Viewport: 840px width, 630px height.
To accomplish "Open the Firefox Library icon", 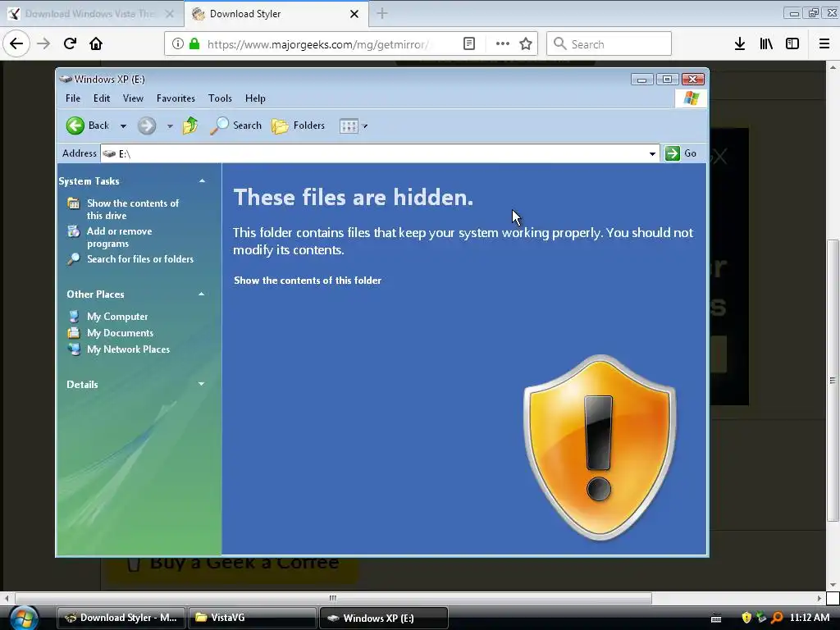I will [x=766, y=44].
